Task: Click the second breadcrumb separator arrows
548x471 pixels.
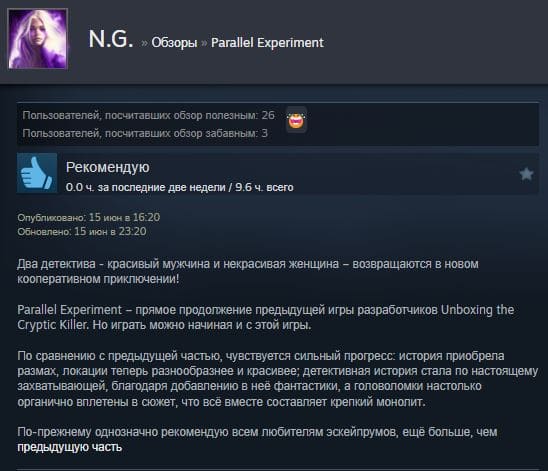Action: (x=204, y=43)
